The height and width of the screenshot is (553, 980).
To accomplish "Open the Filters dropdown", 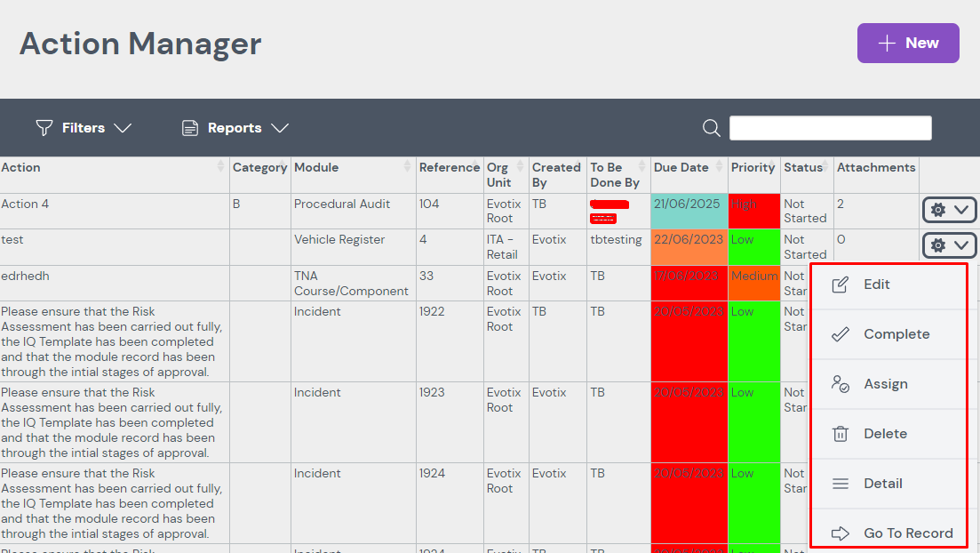I will click(x=84, y=128).
